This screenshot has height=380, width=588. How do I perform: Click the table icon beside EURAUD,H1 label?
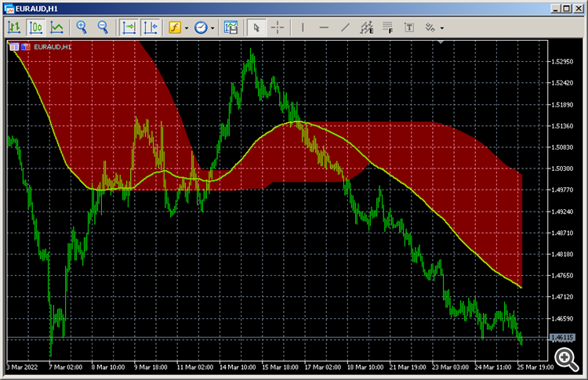(15, 47)
